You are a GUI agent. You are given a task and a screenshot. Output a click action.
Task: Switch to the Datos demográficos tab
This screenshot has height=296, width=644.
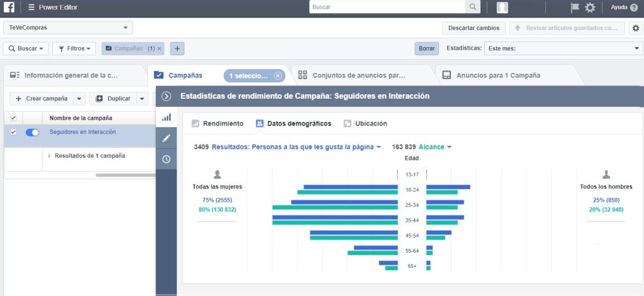(293, 124)
